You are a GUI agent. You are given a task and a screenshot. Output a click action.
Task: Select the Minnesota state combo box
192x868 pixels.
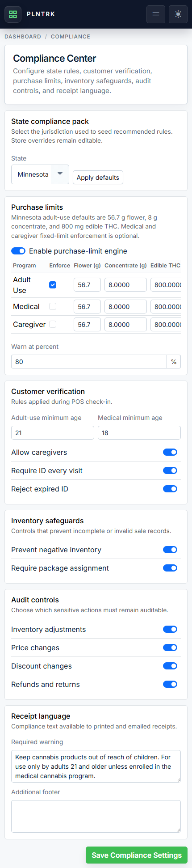[x=40, y=174]
